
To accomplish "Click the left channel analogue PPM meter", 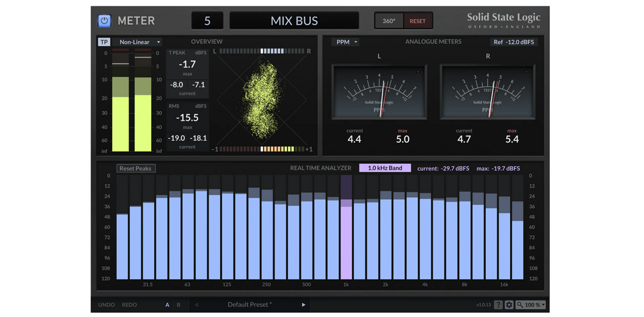I will [379, 92].
